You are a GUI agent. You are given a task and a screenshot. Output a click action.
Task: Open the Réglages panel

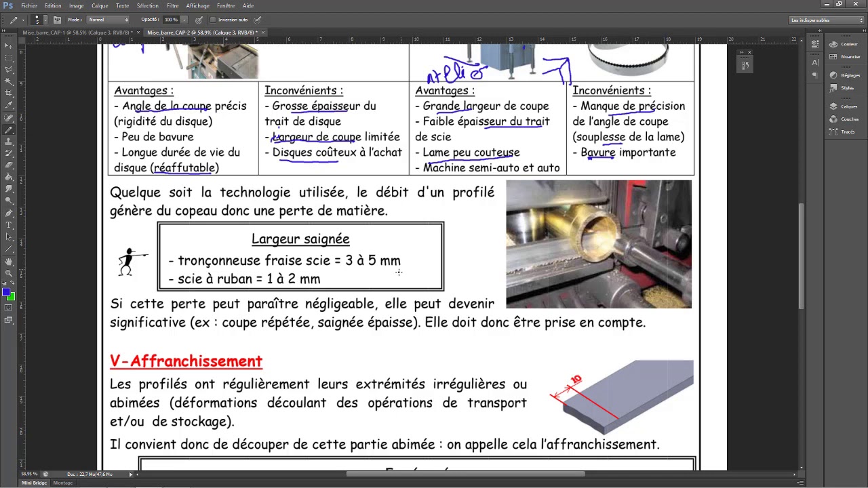[x=842, y=75]
